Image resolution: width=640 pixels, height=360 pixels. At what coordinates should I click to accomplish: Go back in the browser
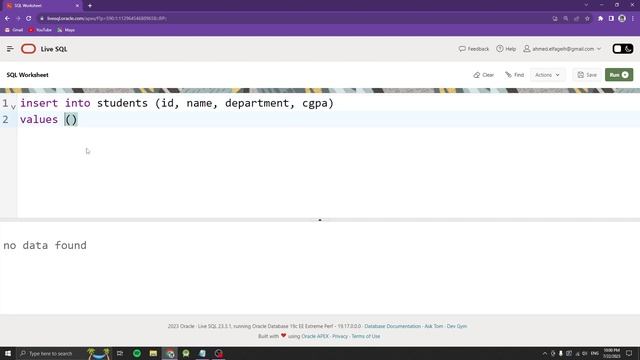pyautogui.click(x=7, y=18)
